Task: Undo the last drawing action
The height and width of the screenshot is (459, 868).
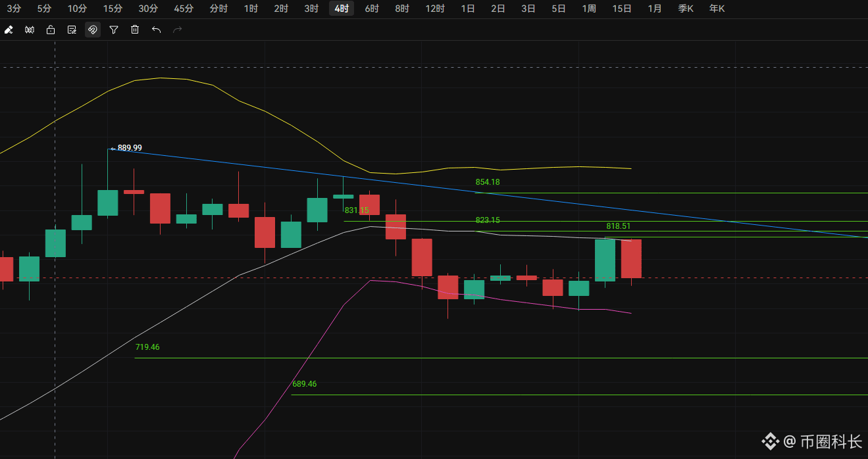Action: click(x=156, y=30)
